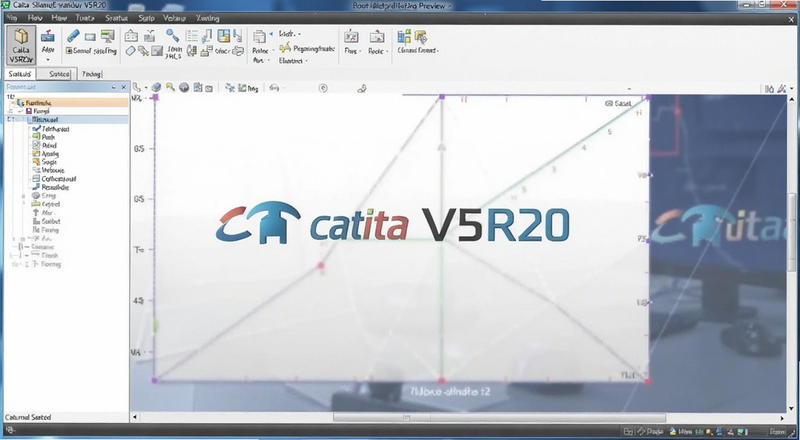Click the vertical scrollbar thumb at right edge
Viewport: 800px width, 440px height.
click(x=791, y=233)
